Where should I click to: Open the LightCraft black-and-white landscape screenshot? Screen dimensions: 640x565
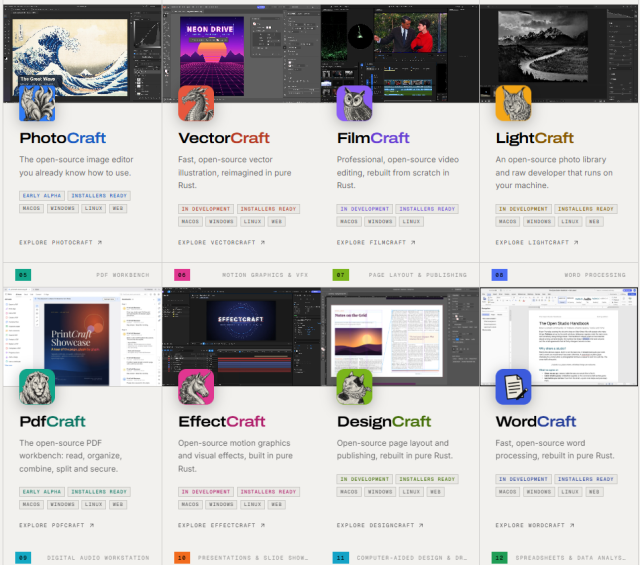559,53
